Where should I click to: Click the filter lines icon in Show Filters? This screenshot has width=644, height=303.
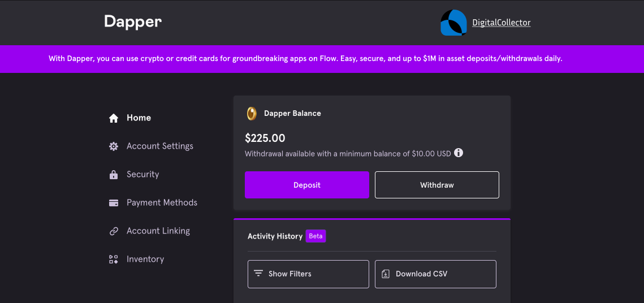pos(258,274)
